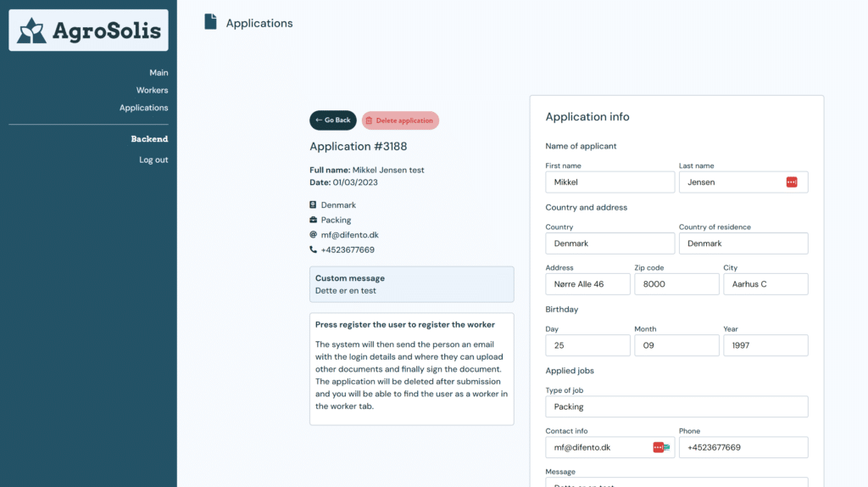
Task: Click the Applied jobs section label
Action: click(570, 371)
